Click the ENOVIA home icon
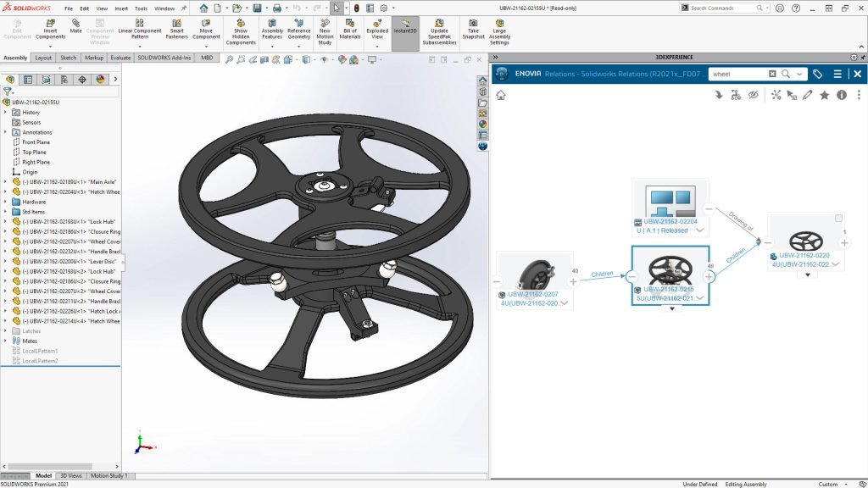The image size is (868, 488). tap(501, 95)
